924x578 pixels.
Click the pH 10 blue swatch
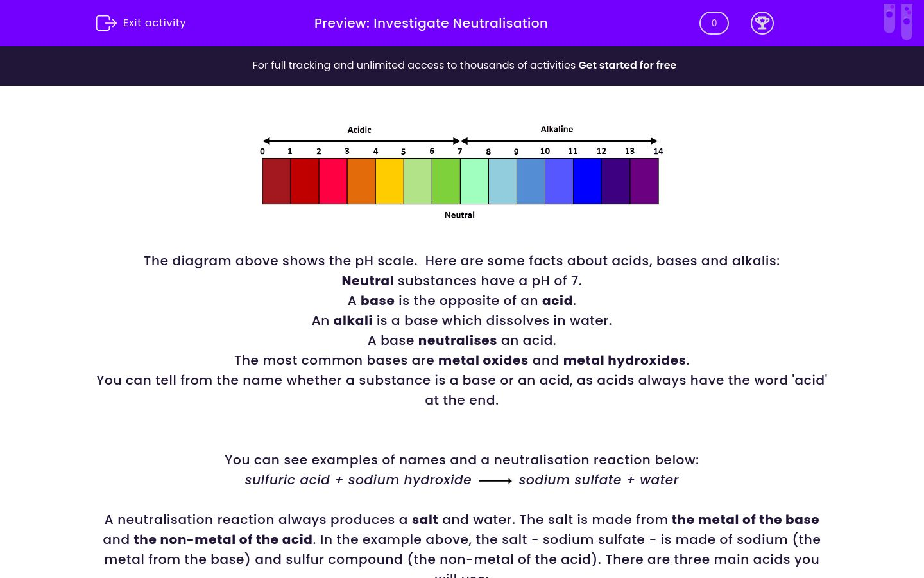[558, 180]
